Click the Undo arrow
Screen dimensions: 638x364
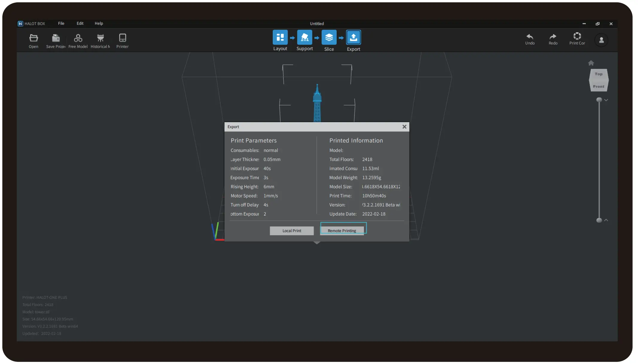point(530,36)
